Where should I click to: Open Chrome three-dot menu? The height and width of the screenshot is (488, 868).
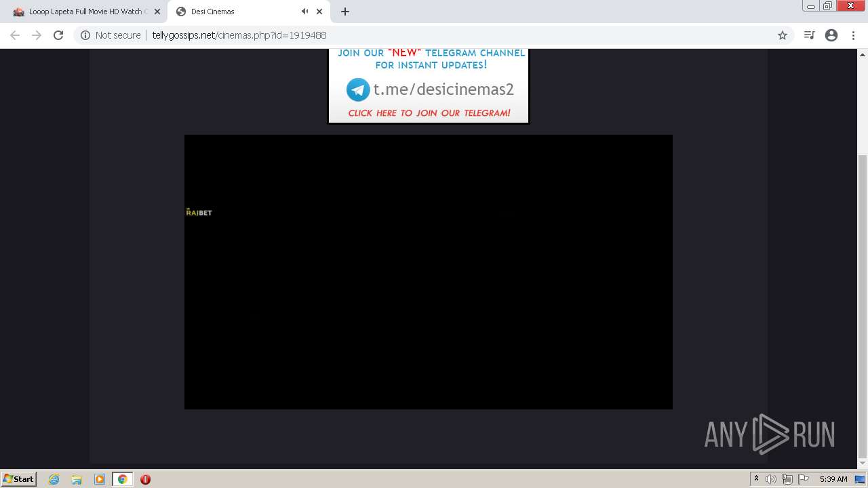853,35
